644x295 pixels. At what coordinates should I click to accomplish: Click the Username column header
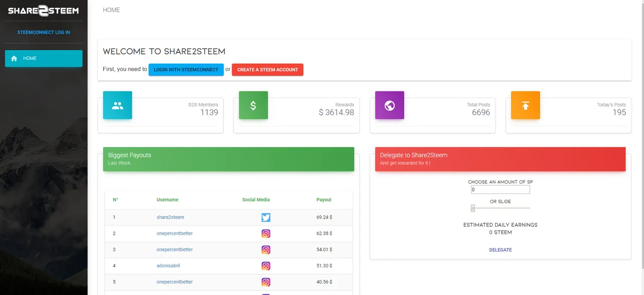point(168,200)
